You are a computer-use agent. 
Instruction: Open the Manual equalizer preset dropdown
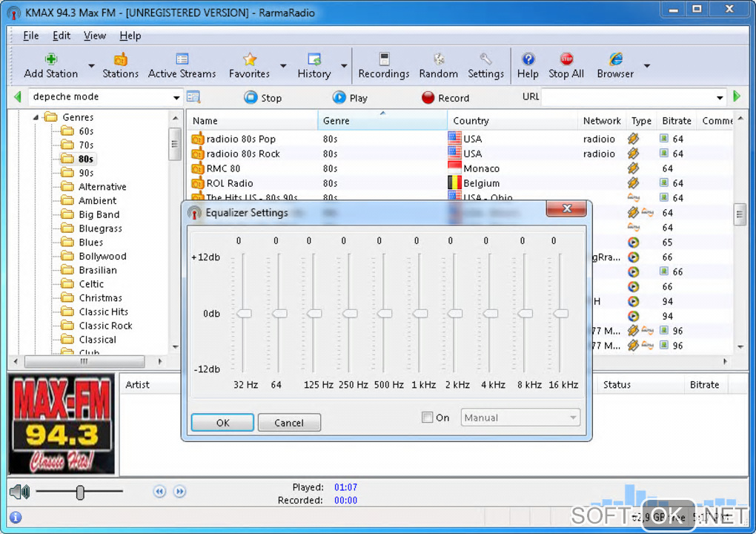pyautogui.click(x=520, y=418)
